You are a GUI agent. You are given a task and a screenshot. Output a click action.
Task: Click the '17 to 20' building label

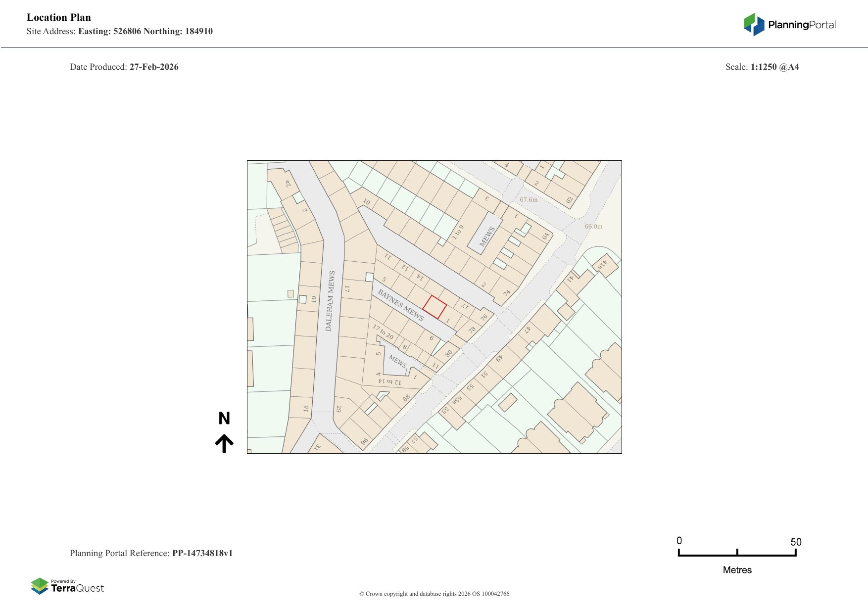click(x=383, y=332)
